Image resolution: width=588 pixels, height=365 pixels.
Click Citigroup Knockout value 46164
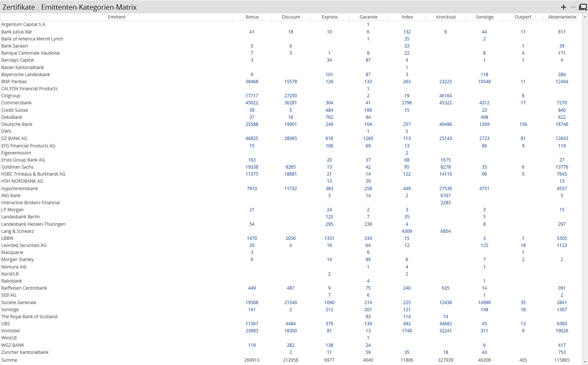tap(445, 96)
